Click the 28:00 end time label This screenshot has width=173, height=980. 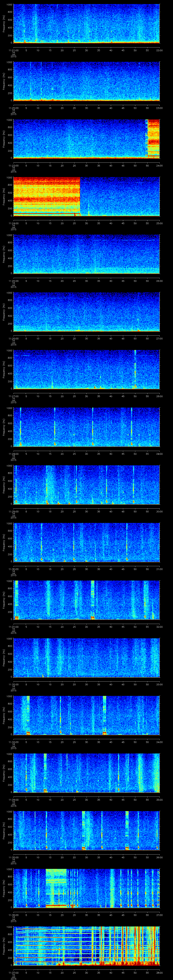coord(159,396)
